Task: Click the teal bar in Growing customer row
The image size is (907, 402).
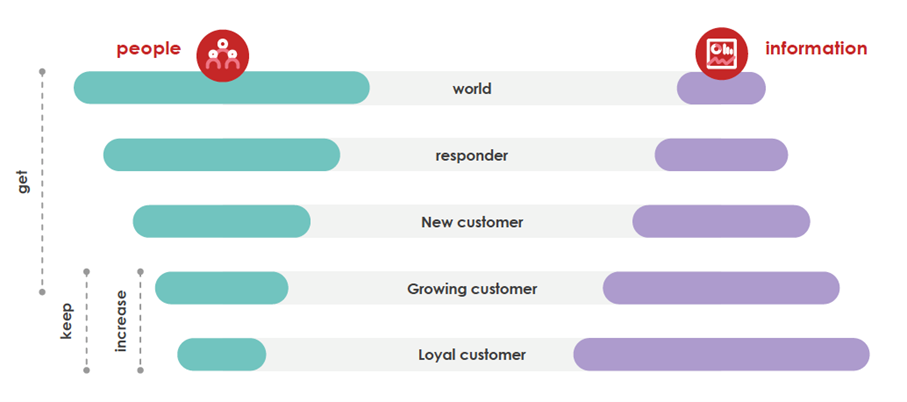Action: 222,288
